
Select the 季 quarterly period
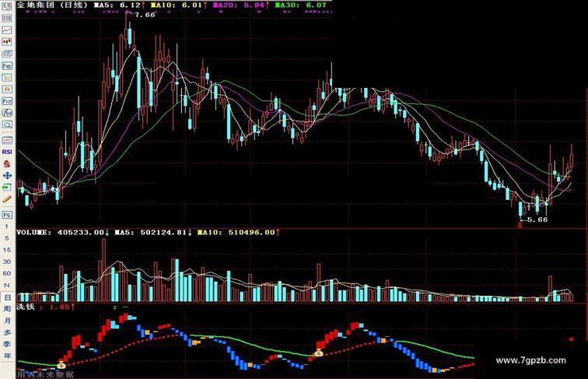7,344
